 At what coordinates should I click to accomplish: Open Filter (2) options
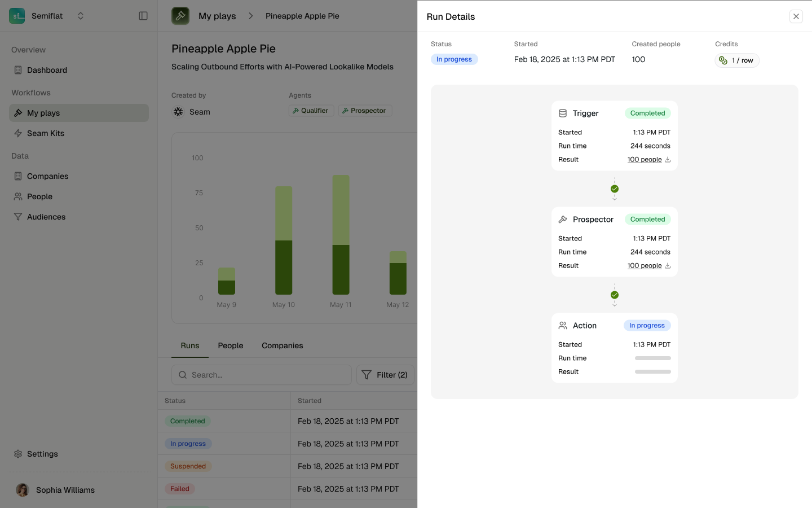385,375
